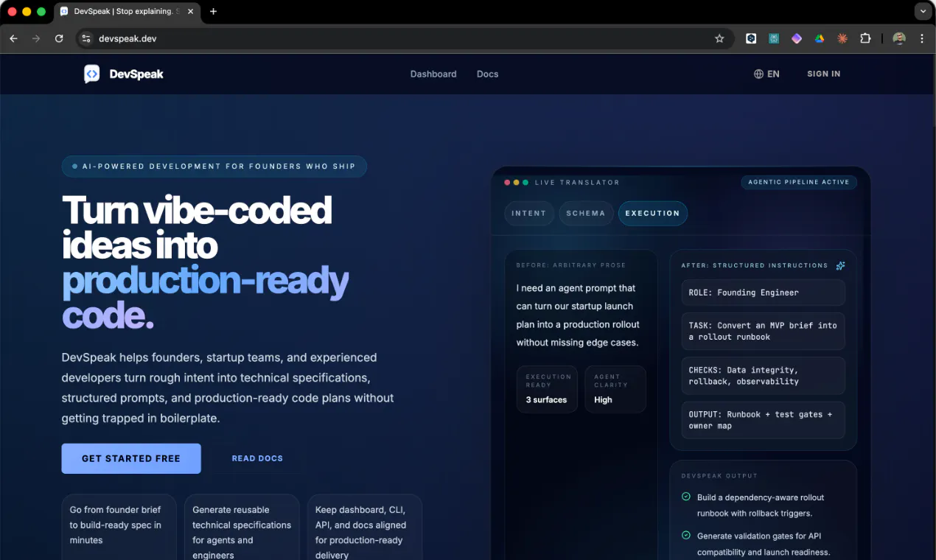Click 'After: Structured Instructions' heading
The height and width of the screenshot is (560, 936).
[x=755, y=265]
